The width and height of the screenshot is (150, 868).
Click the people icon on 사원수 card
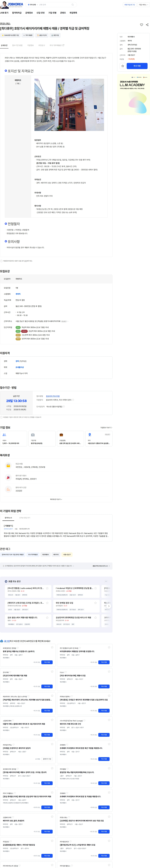click(4, 435)
